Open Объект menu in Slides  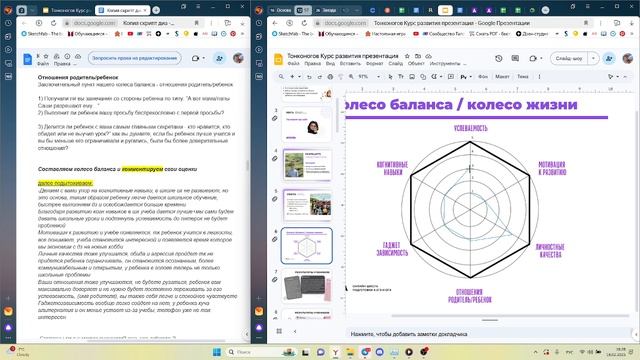click(x=416, y=64)
